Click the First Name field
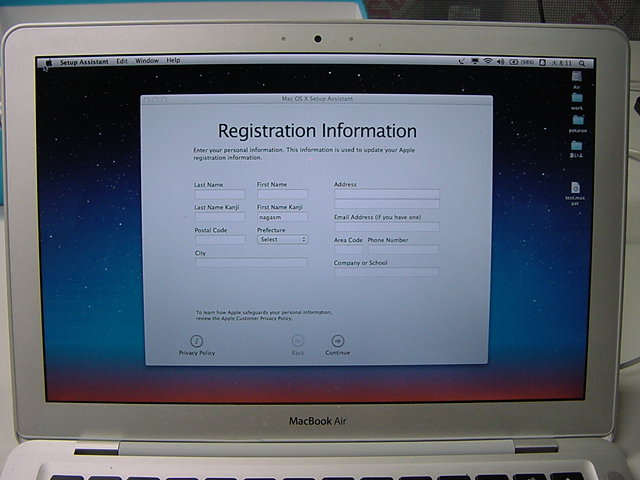 (282, 194)
